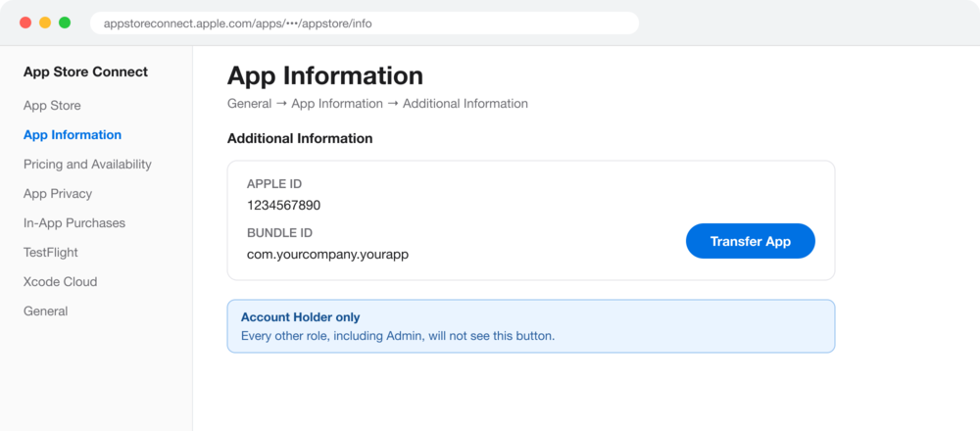Click the bundle ID com.yourcompany.yourapp

coord(328,255)
